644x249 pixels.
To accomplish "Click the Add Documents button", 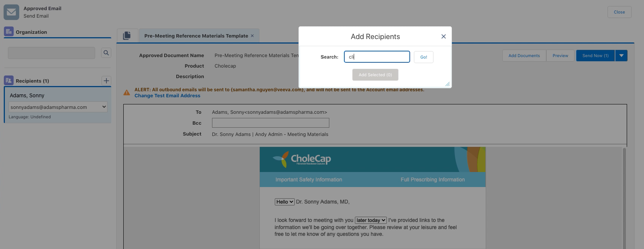I will click(x=524, y=56).
